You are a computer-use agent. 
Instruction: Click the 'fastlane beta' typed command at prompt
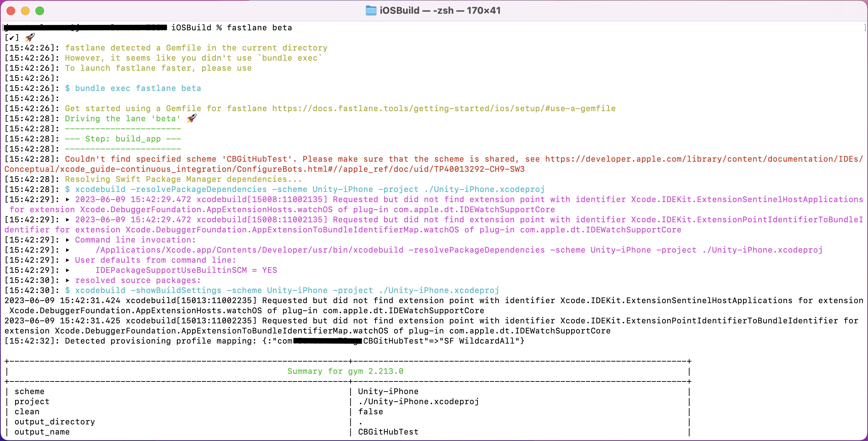point(259,28)
